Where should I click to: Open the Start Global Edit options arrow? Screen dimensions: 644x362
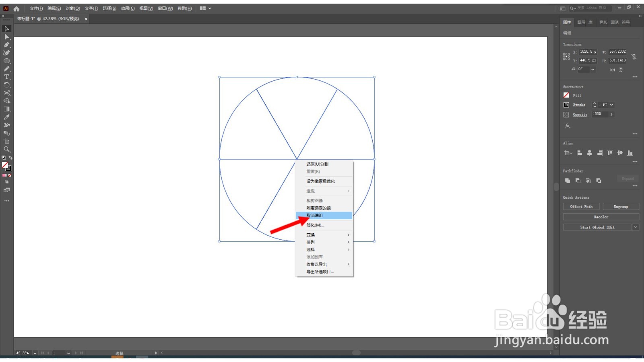pos(636,227)
